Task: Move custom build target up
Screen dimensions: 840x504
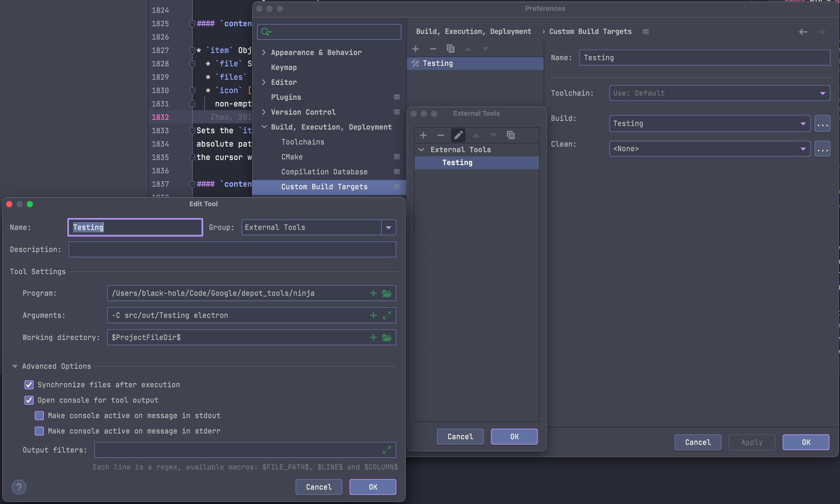Action: point(468,49)
